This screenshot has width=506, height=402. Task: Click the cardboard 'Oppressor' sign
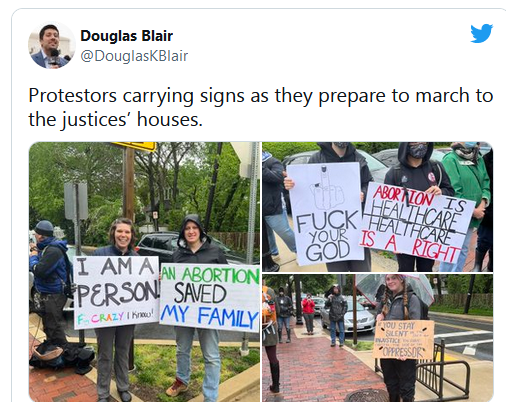click(x=404, y=340)
